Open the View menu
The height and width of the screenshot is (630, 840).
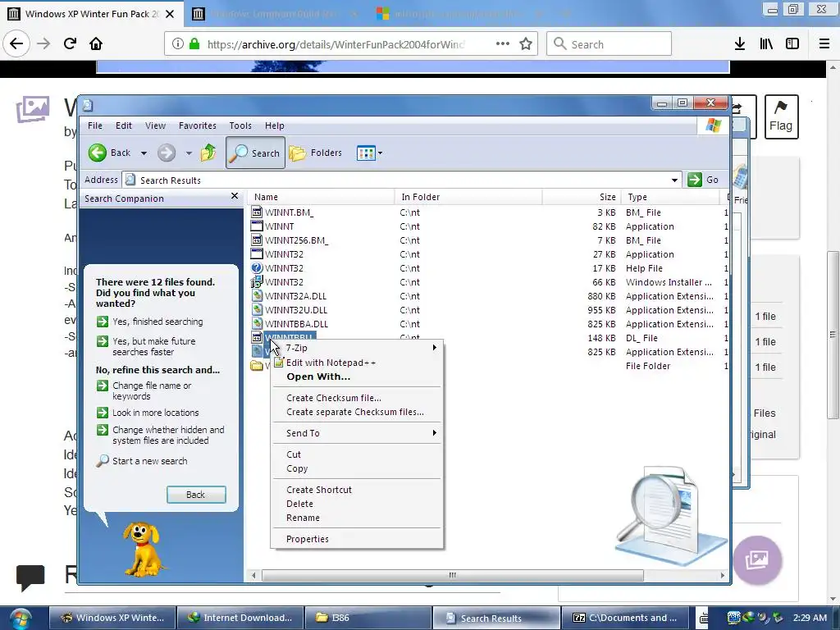click(x=155, y=126)
